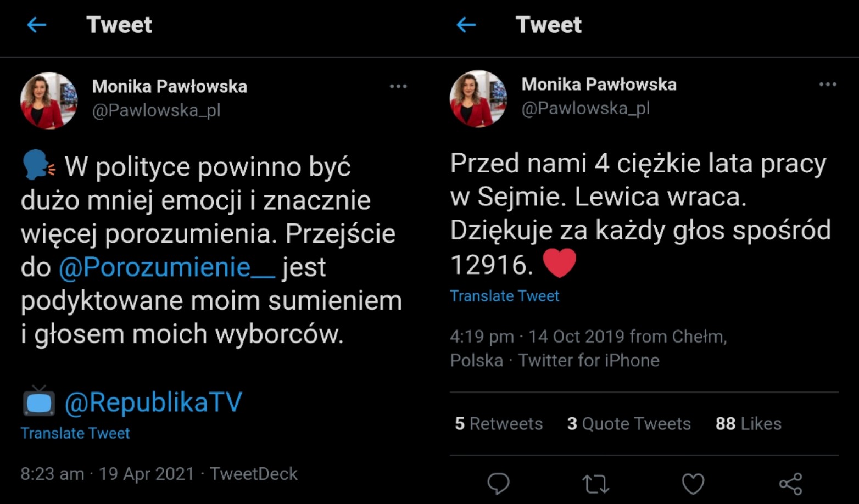Share the Lewica wraca tweet

click(790, 484)
